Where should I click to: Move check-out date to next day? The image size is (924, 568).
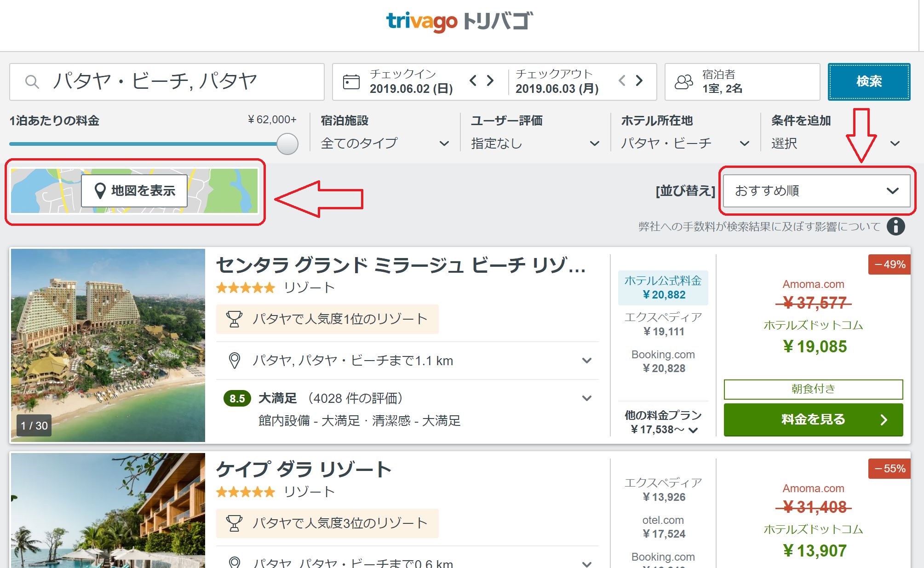coord(639,80)
